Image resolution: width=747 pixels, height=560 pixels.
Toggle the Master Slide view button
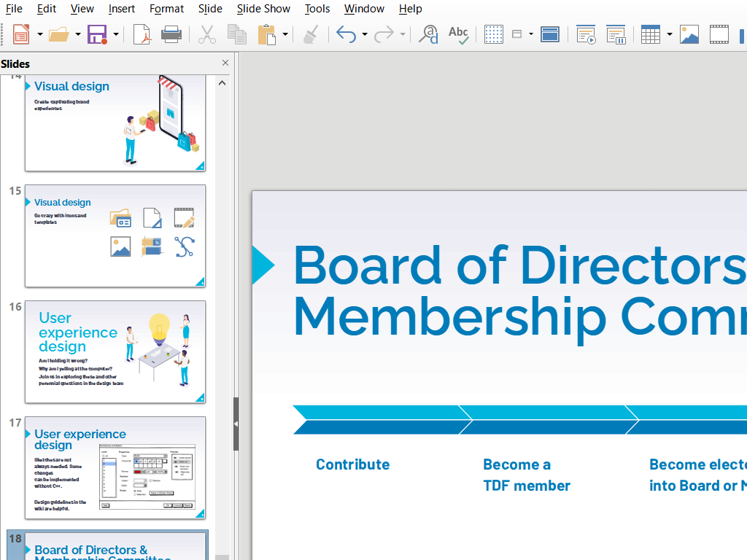point(549,34)
